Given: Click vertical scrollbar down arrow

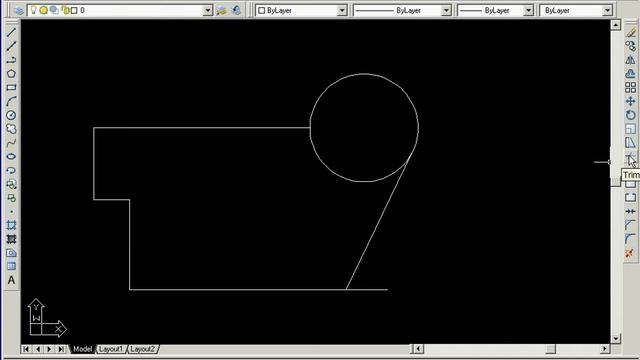Looking at the screenshot, I should (616, 339).
